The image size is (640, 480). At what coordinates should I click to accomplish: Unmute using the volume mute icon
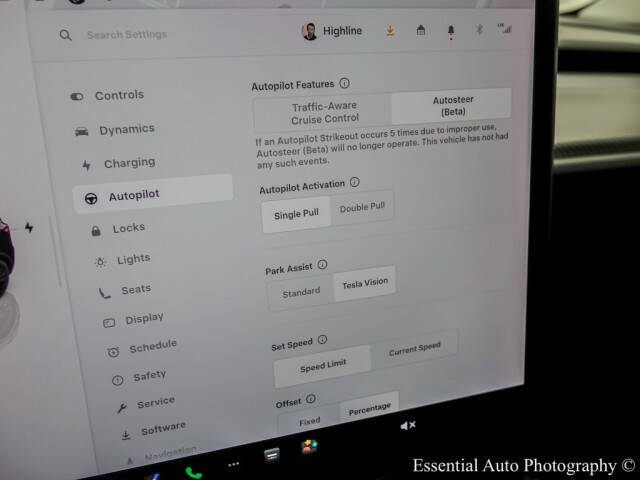408,426
